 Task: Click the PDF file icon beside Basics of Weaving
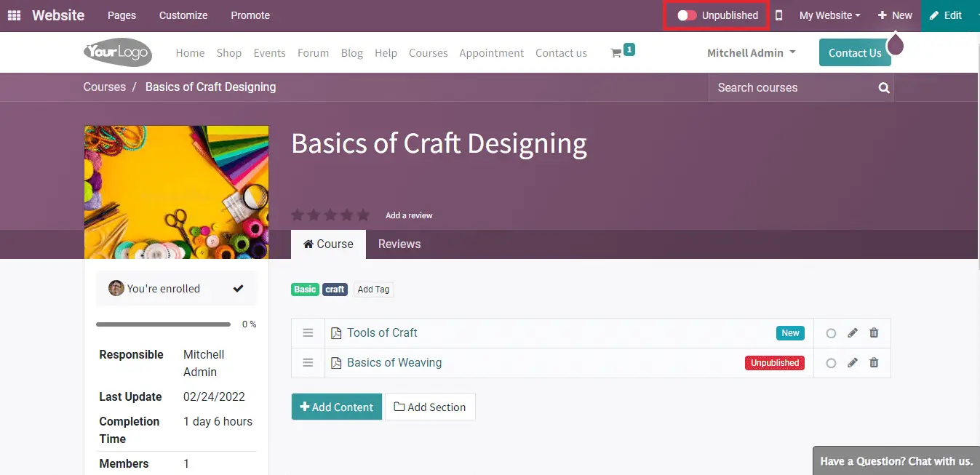click(336, 363)
